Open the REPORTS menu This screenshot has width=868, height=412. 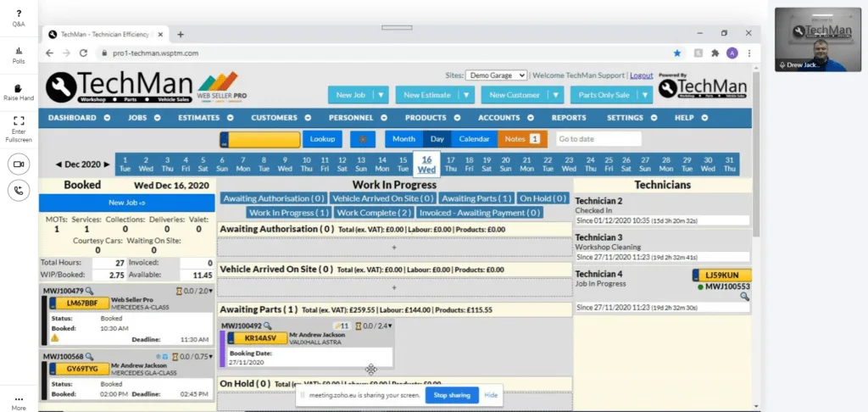click(x=568, y=118)
